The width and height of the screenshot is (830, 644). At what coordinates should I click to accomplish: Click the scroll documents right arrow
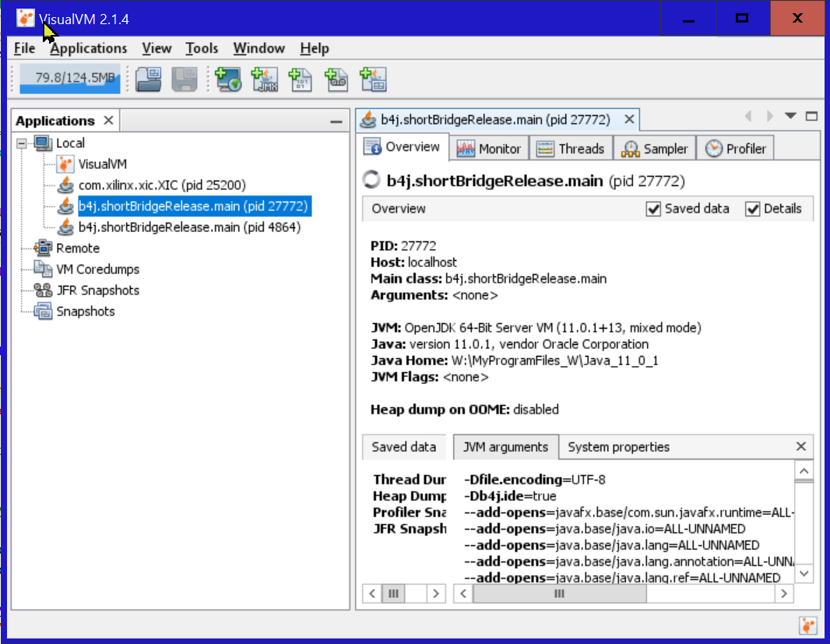[x=769, y=116]
